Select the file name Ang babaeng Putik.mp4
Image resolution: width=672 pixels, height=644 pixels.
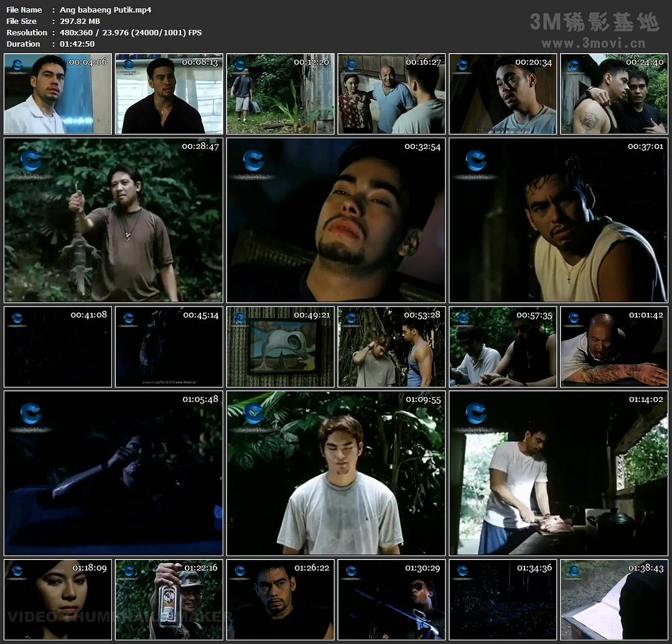(x=105, y=10)
